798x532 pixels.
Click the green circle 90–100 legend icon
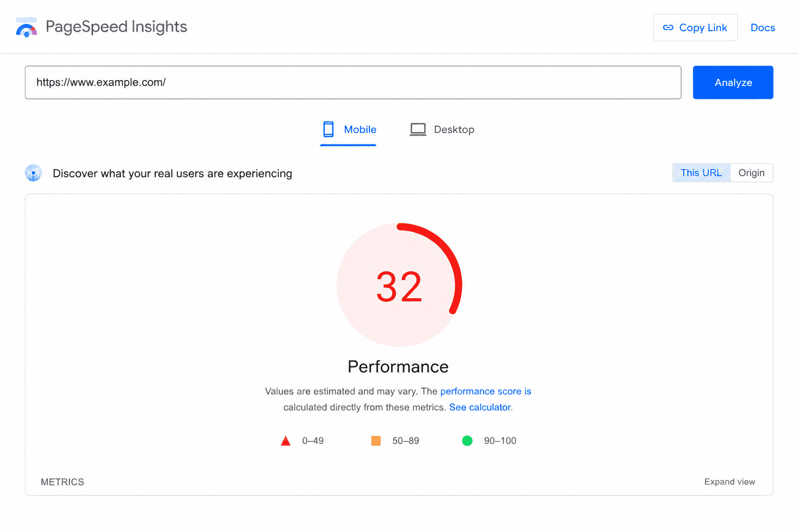[x=467, y=441]
